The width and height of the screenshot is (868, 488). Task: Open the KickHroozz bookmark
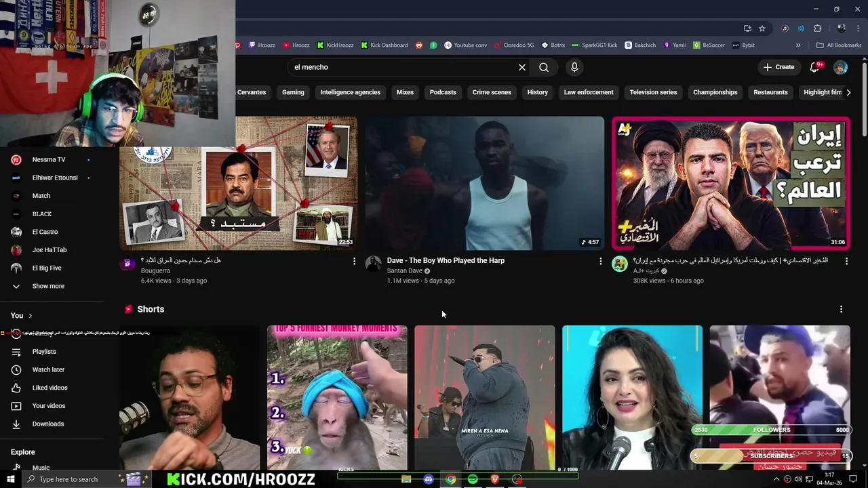335,45
